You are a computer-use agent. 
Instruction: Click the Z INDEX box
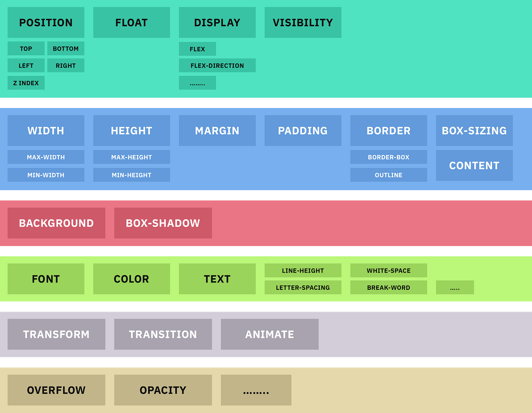point(26,83)
